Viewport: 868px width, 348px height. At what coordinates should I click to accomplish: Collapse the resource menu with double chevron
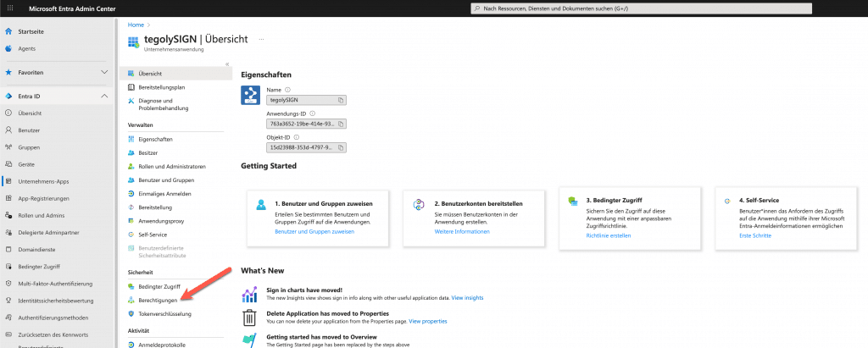coord(226,64)
